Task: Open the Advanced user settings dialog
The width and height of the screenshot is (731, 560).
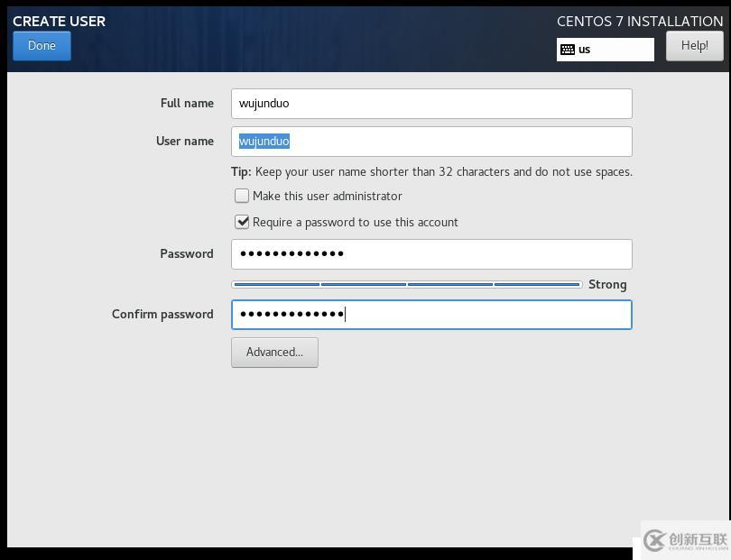Action: [x=274, y=353]
